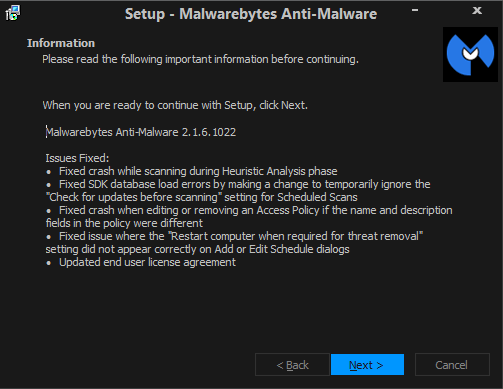Screen dimensions: 503x389
Task: Go to the Next setup step
Action: [x=367, y=365]
